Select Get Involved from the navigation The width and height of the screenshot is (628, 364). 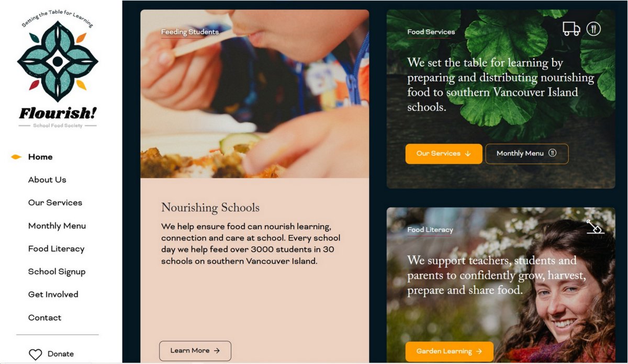coord(53,294)
